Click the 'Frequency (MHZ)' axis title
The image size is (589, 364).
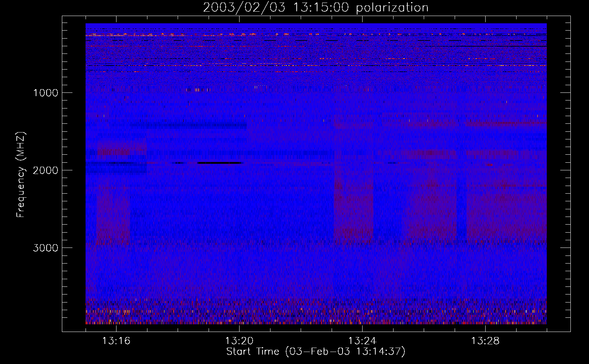click(21, 175)
